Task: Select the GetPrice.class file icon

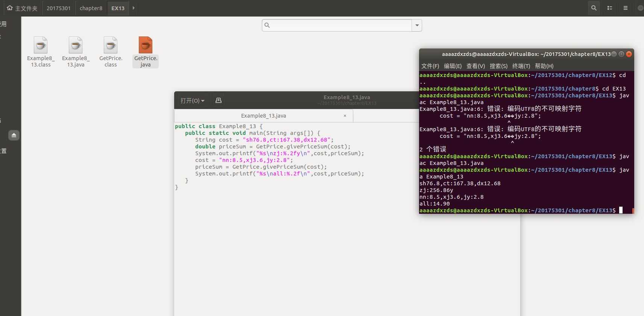Action: click(x=111, y=45)
